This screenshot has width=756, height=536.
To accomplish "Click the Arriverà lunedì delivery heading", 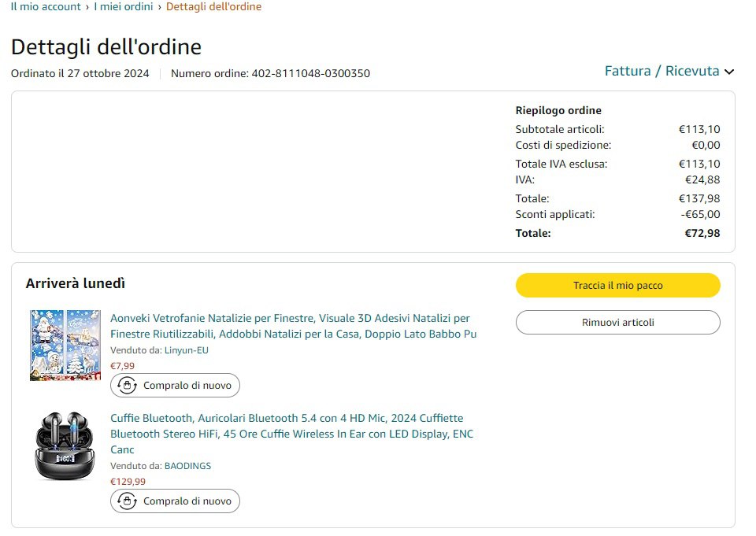I will click(76, 283).
